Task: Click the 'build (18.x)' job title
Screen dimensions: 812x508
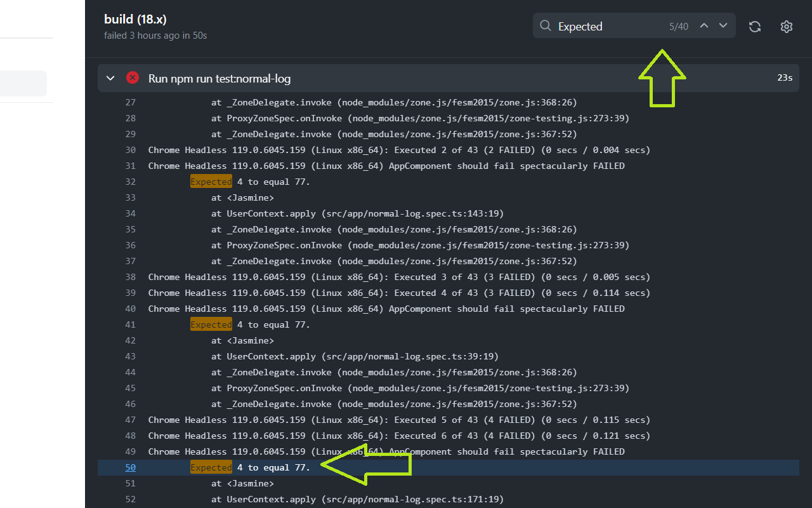Action: click(x=135, y=20)
